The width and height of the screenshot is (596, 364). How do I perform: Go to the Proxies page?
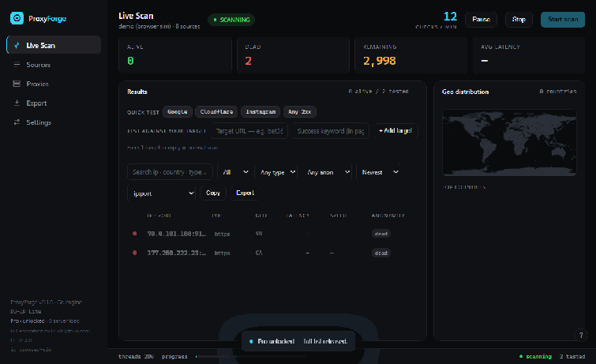(x=54, y=84)
